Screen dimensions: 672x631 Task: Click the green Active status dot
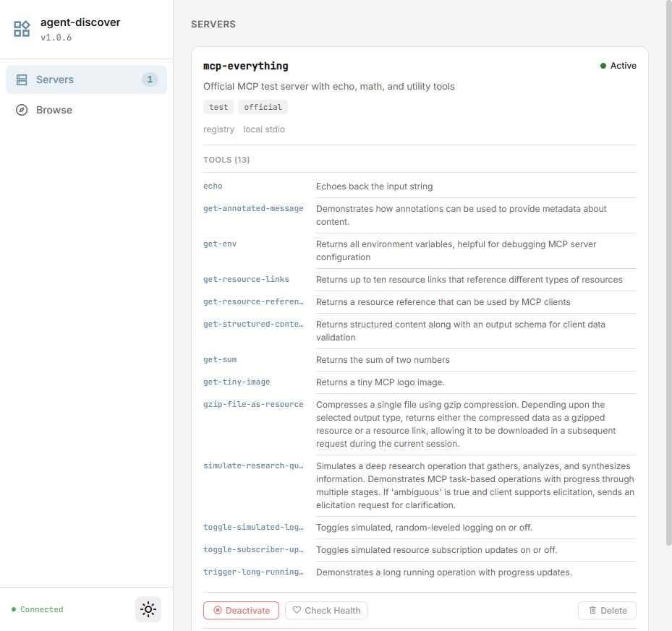point(604,65)
